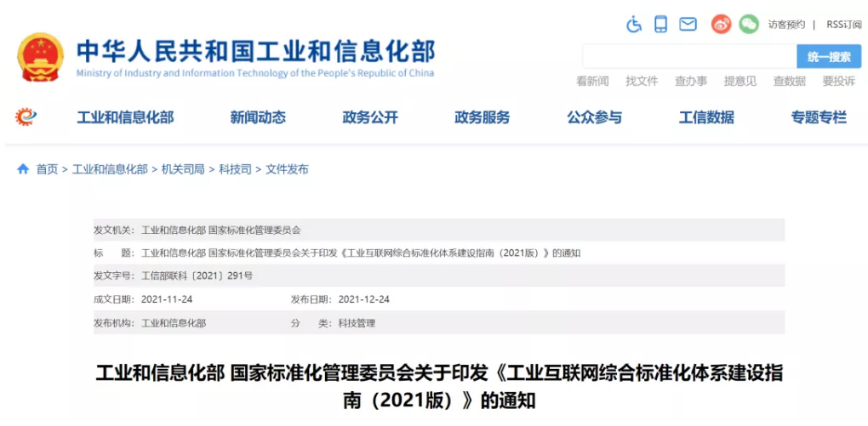Click the 找文件 quick link
Screen dimensions: 868x426
pos(642,81)
